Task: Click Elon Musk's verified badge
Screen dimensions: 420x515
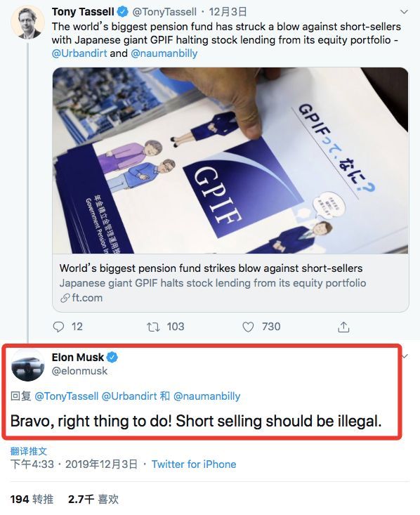Action: pos(112,357)
